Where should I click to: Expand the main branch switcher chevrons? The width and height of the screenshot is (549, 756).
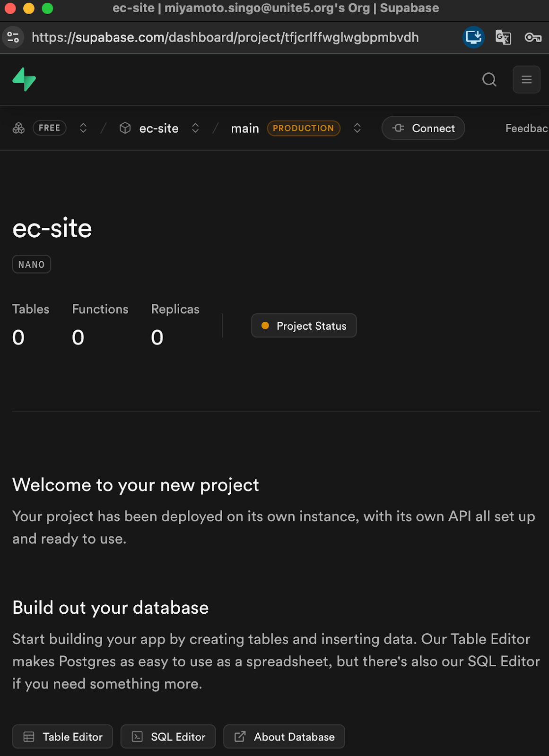(x=357, y=128)
